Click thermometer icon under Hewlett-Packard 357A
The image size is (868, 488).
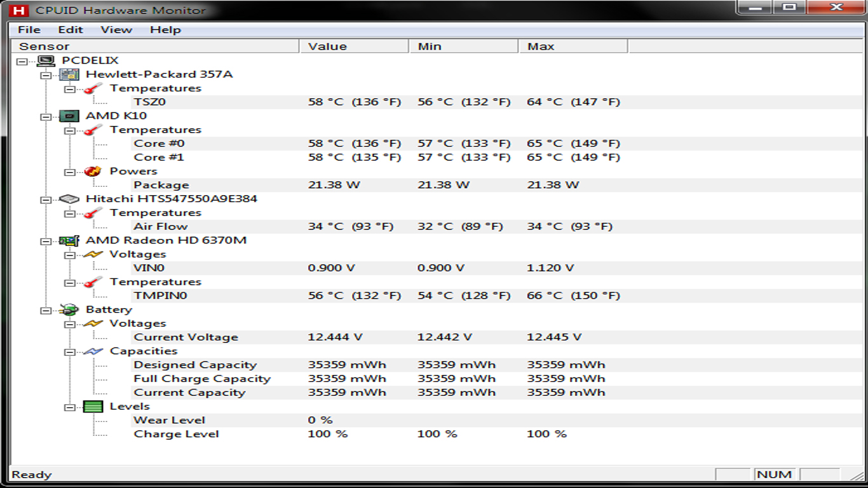(93, 88)
